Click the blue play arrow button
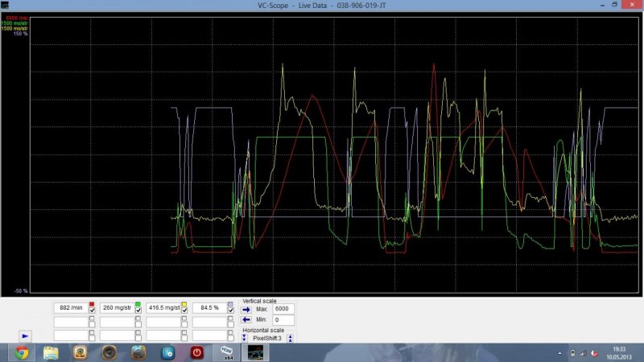The width and height of the screenshot is (644, 362). (x=25, y=335)
